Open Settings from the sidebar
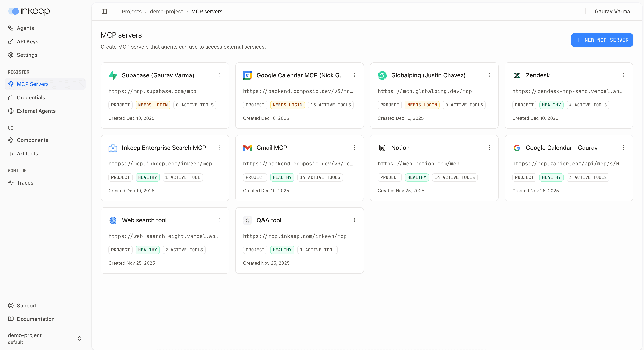This screenshot has height=350, width=644. point(27,55)
